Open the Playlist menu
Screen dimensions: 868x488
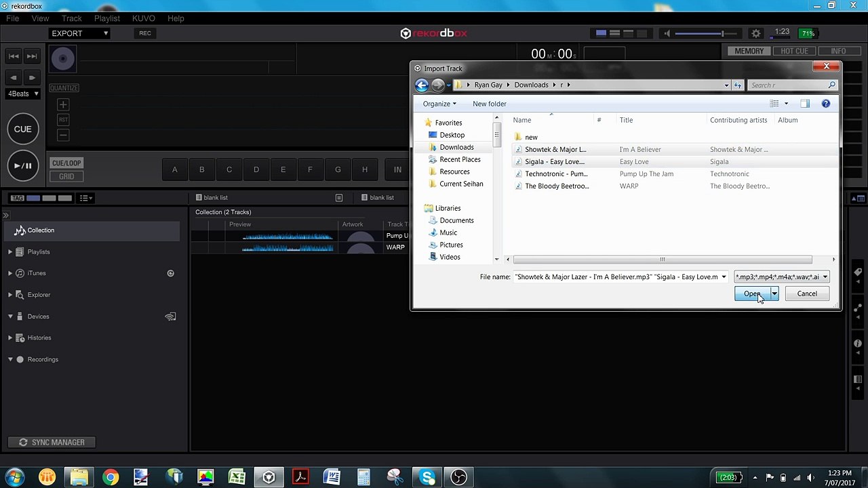(107, 18)
